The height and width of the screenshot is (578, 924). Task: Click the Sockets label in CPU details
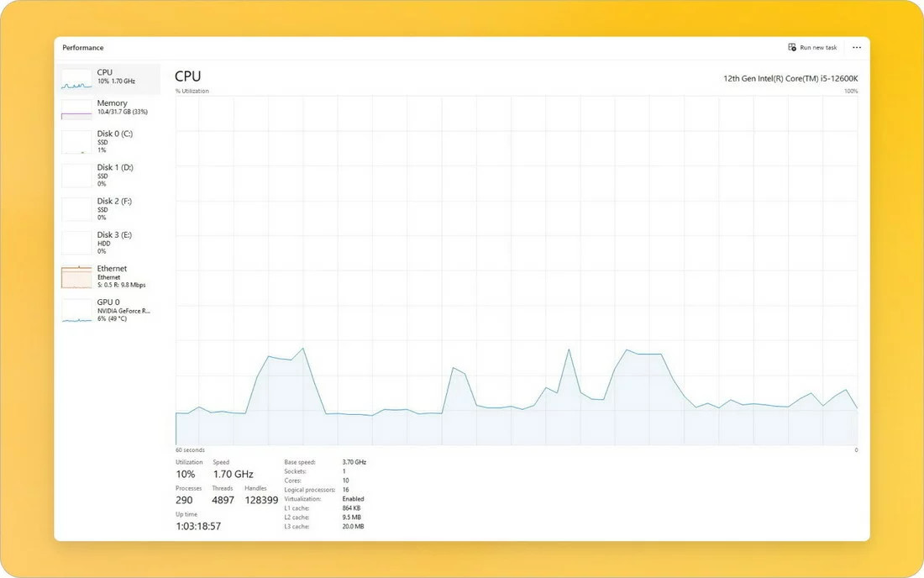[295, 471]
